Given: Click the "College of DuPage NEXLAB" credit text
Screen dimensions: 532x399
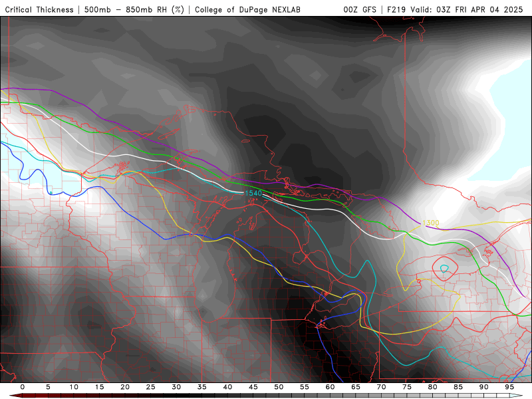Looking at the screenshot, I should click(x=247, y=10).
